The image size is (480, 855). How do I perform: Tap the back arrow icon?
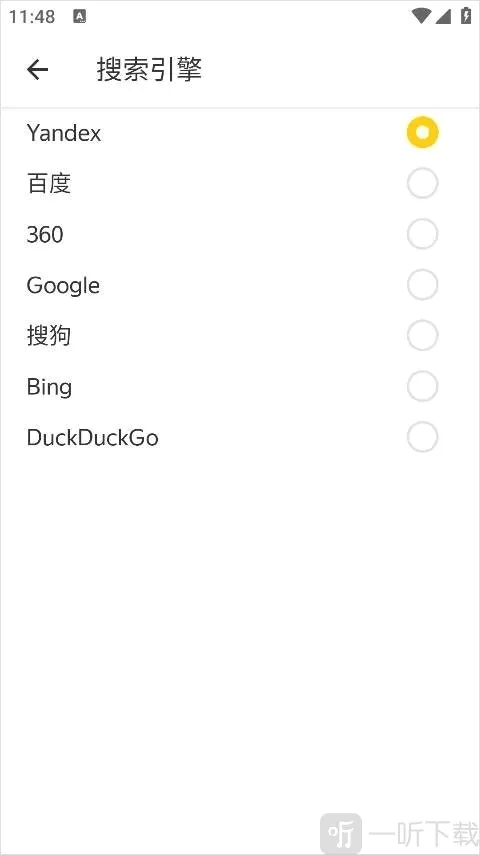[x=38, y=70]
